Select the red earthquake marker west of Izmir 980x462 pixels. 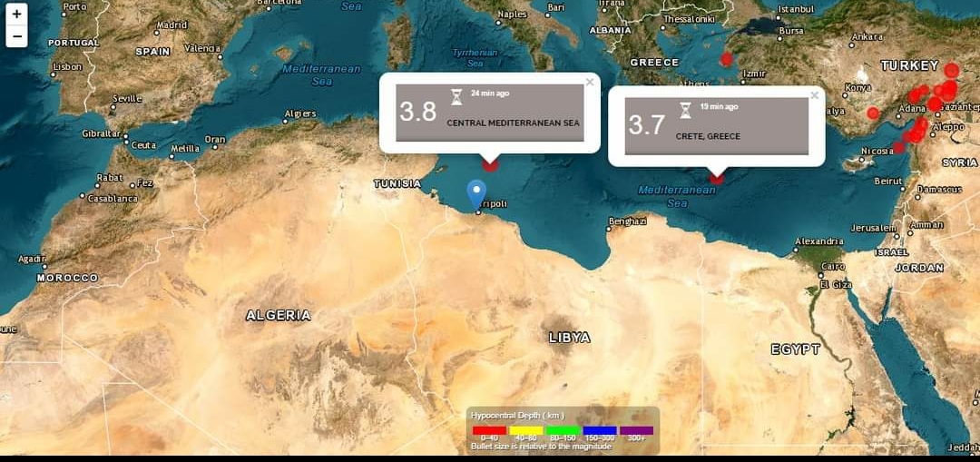pos(726,60)
